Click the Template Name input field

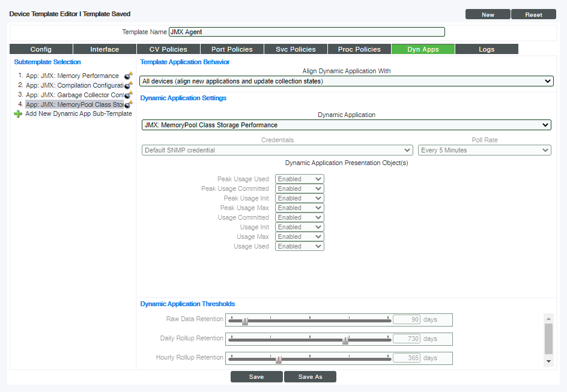pyautogui.click(x=306, y=32)
